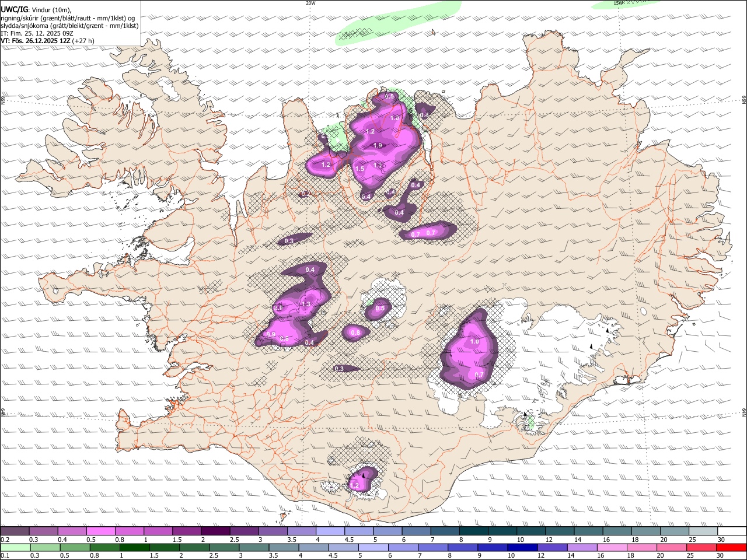The image size is (747, 560).
Task: Click the "1.3" snowfall value on the map
Action: [x=306, y=304]
